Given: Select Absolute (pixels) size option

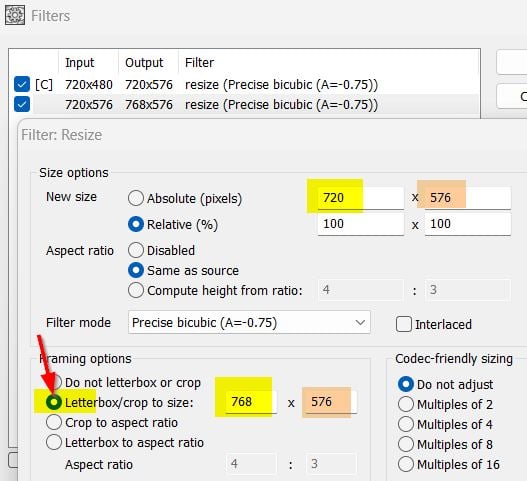Looking at the screenshot, I should [136, 198].
